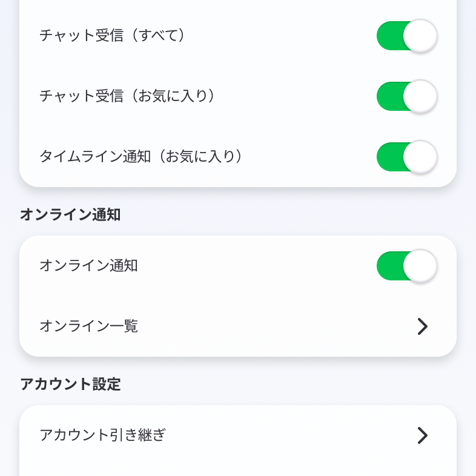This screenshot has width=476, height=476.
Task: Click the bold オンライン通知 section heading
Action: [x=70, y=214]
